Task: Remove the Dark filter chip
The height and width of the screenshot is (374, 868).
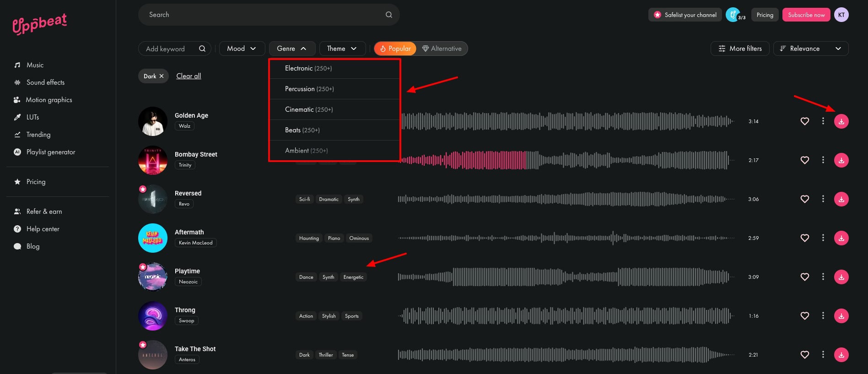Action: [x=162, y=76]
